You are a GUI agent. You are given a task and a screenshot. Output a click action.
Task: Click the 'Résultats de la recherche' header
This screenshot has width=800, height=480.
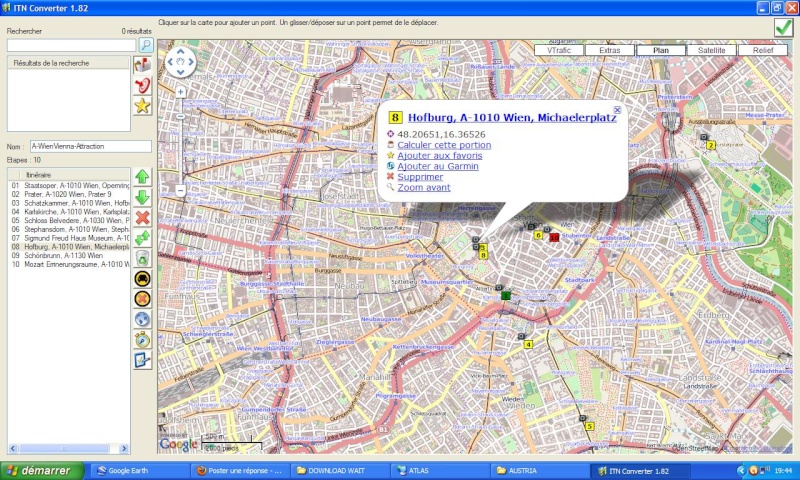(68, 63)
